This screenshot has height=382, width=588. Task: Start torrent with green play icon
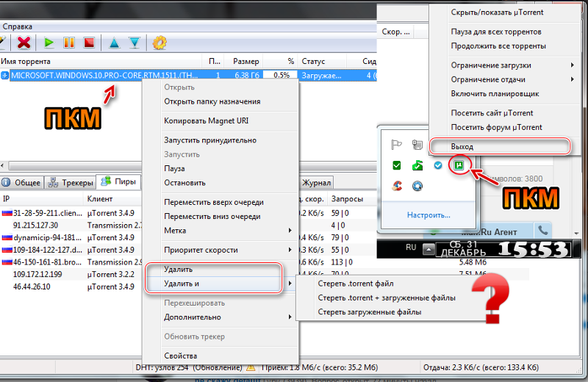click(x=49, y=43)
